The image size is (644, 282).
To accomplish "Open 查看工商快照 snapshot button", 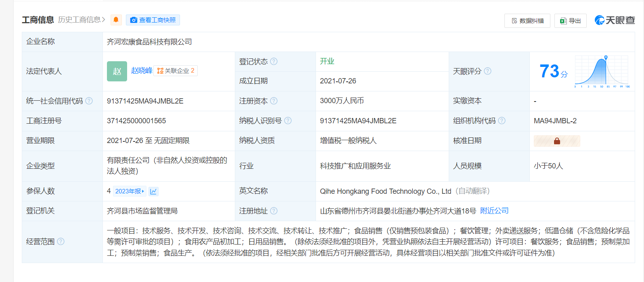I will click(x=153, y=20).
